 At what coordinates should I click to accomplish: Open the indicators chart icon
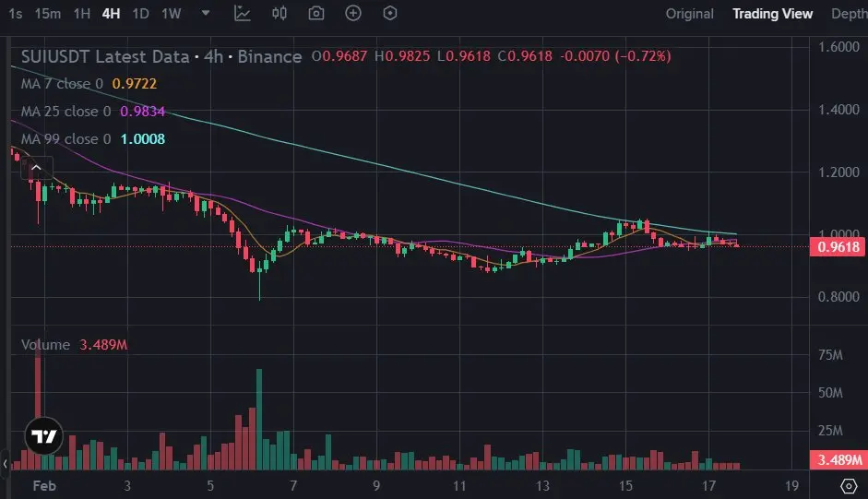tap(242, 13)
